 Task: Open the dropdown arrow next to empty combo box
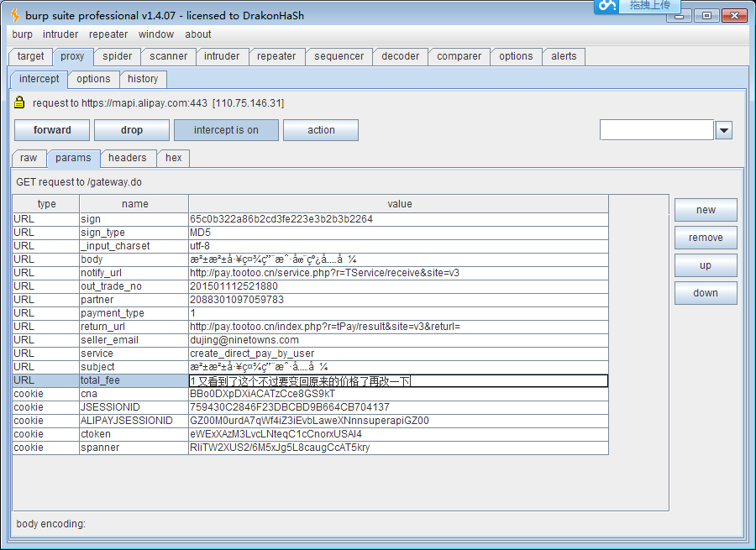click(x=724, y=130)
